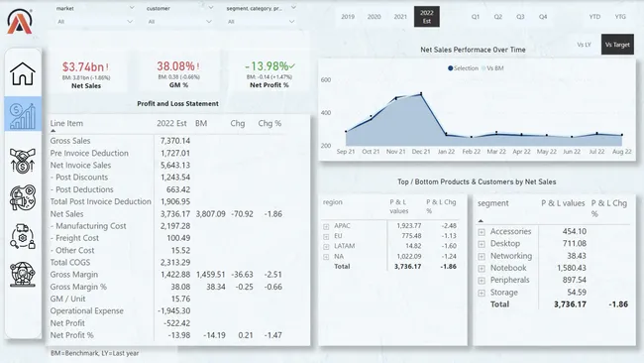Expand the NA region row
The width and height of the screenshot is (644, 363).
pyautogui.click(x=326, y=257)
